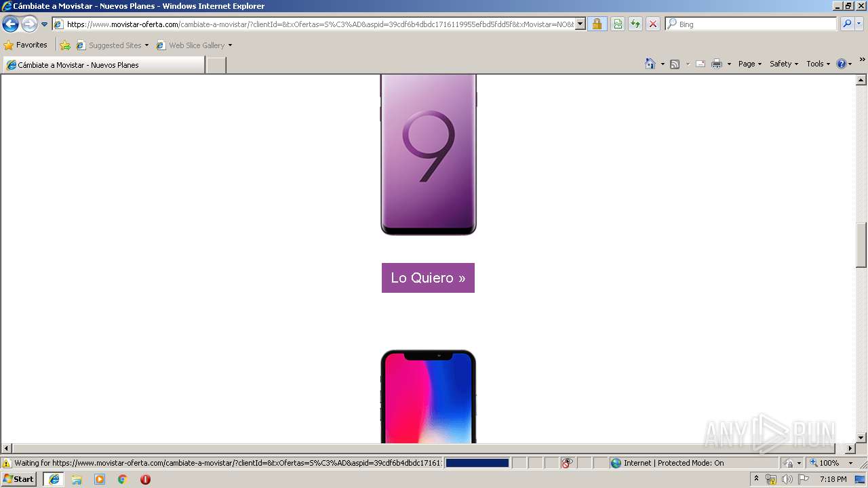Click the horizontal scrollbar left arrow
Image resolution: width=868 pixels, height=488 pixels.
(x=7, y=449)
